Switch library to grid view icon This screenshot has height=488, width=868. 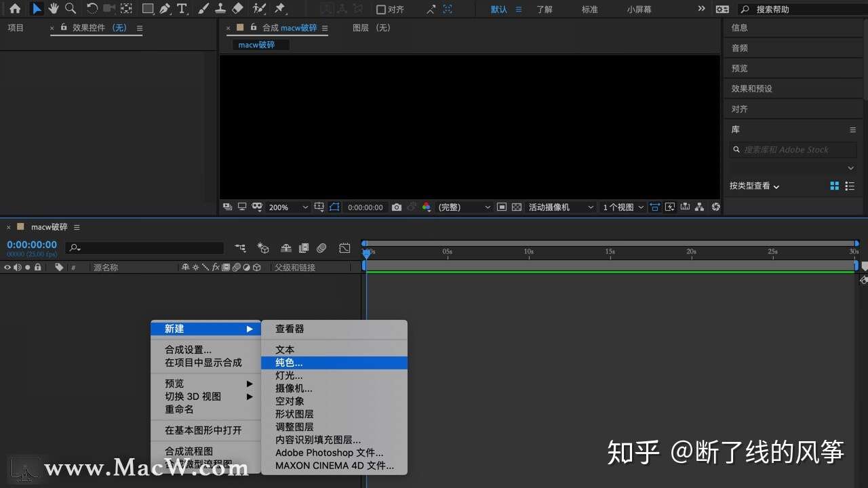835,186
